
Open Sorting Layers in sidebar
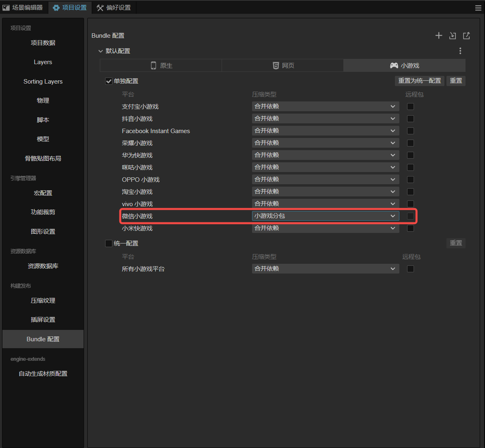click(43, 81)
